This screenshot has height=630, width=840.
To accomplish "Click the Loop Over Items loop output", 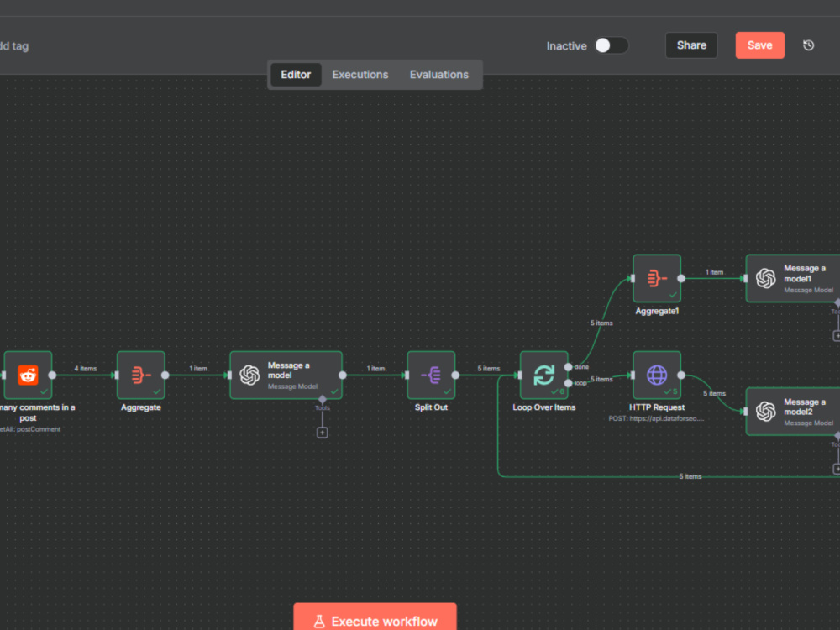I will click(x=569, y=383).
